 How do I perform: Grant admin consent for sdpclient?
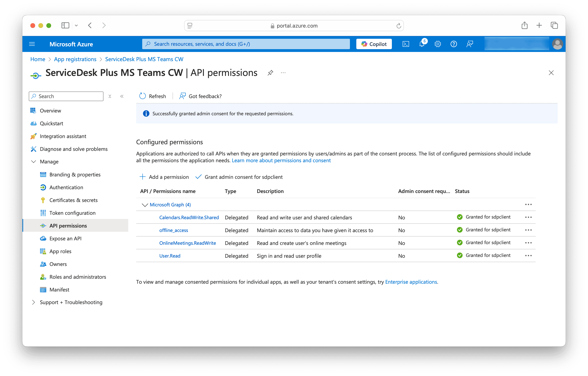(x=239, y=177)
